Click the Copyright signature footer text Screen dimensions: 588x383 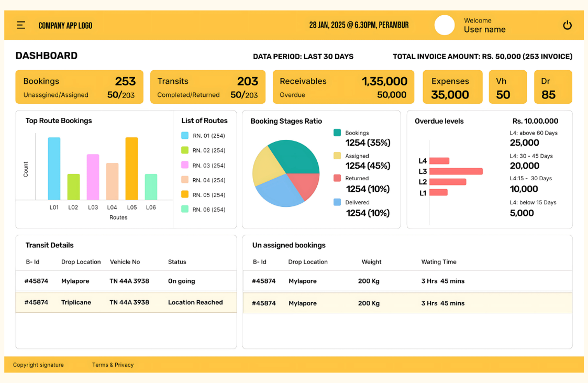tap(38, 365)
